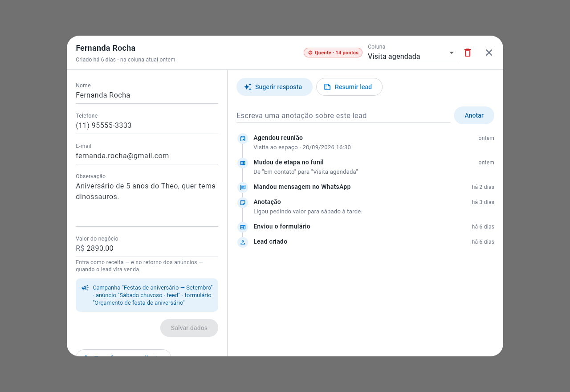Click the há 2 dias timestamp

[483, 187]
